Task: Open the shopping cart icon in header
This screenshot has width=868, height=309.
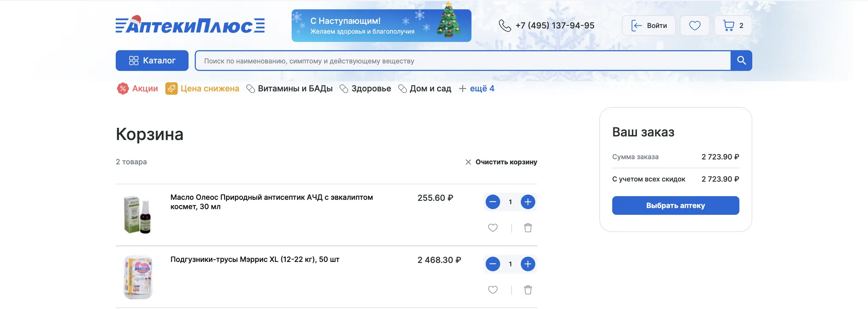Action: [x=733, y=25]
